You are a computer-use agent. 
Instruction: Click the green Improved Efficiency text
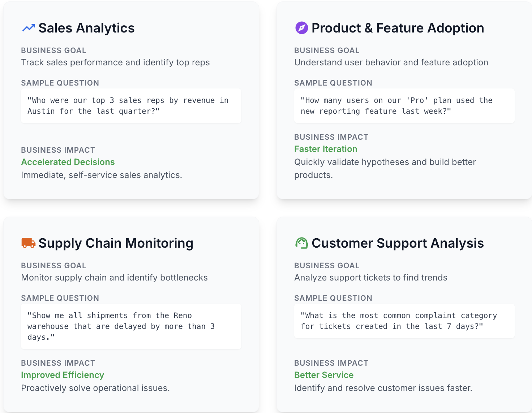point(63,375)
